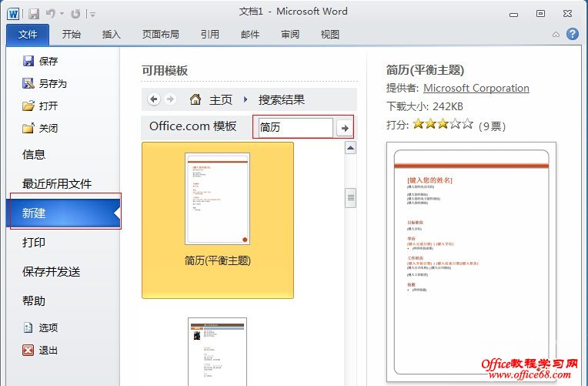Screen dimensions: 588x386
Task: Click the Home house icon in breadcrumb
Action: [x=195, y=99]
